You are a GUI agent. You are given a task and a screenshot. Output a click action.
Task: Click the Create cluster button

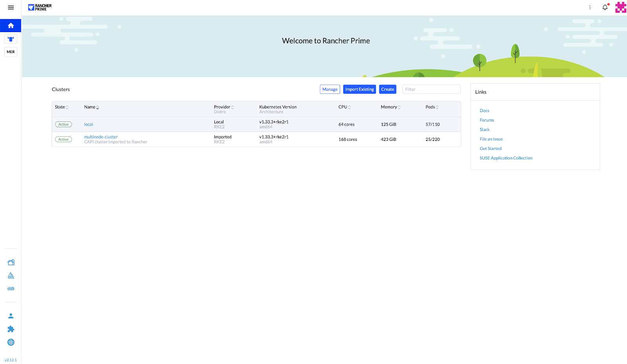pos(388,90)
